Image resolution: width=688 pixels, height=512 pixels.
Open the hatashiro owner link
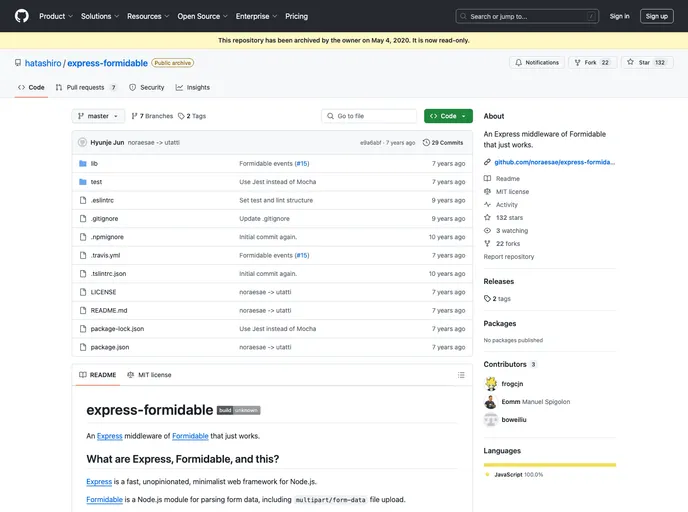tap(43, 63)
